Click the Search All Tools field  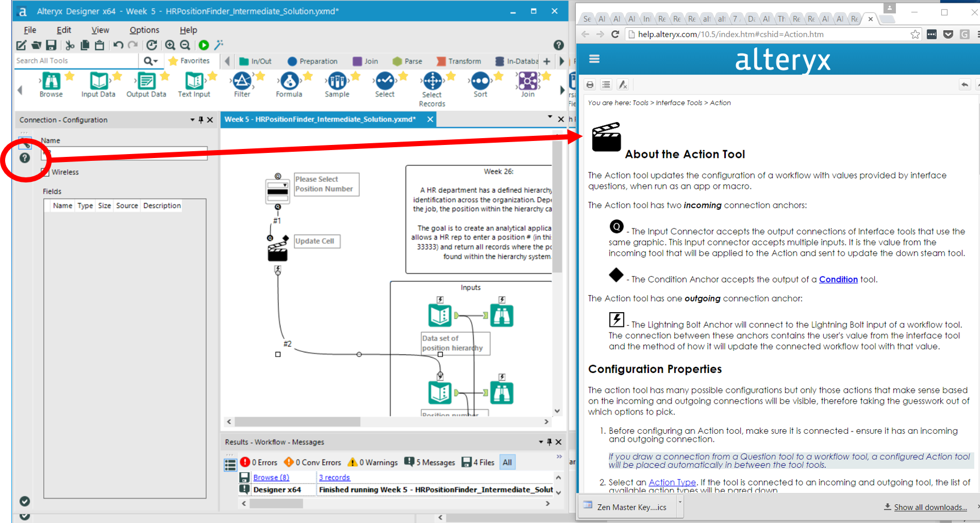tap(76, 61)
